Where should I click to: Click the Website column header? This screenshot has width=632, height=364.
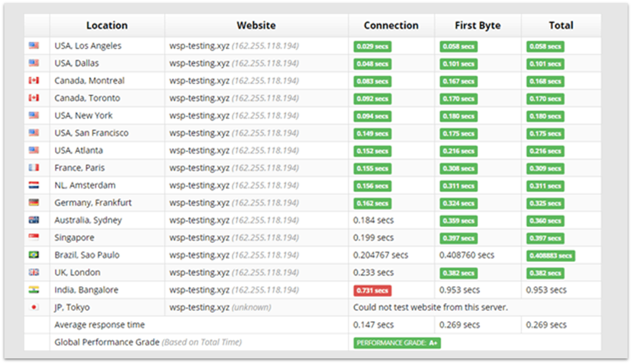(256, 25)
